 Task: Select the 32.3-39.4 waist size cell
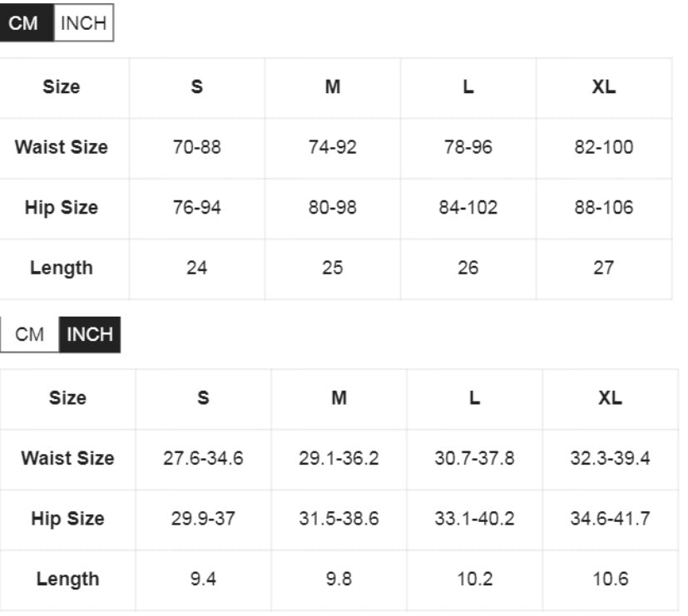point(610,458)
